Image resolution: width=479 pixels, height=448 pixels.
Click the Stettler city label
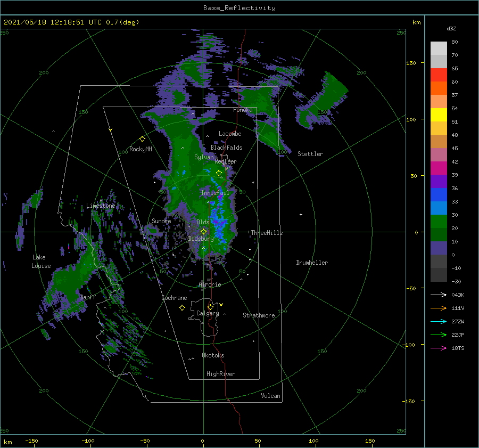click(x=310, y=154)
